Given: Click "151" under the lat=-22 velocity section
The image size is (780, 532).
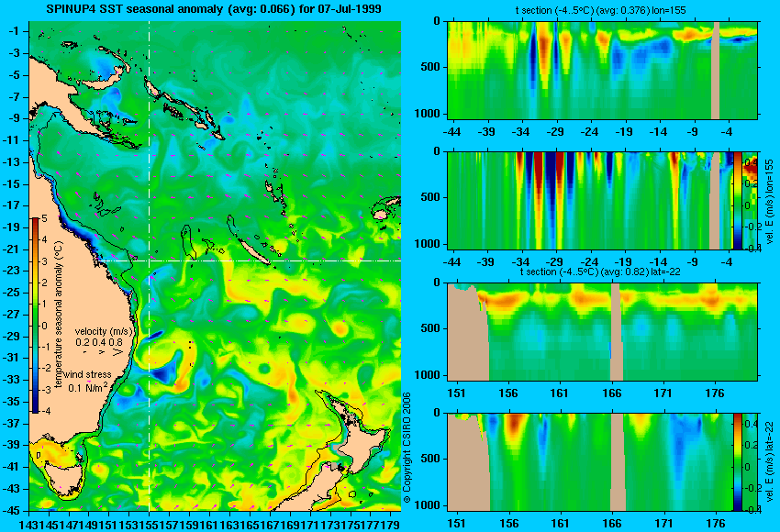Looking at the screenshot, I should tap(456, 523).
